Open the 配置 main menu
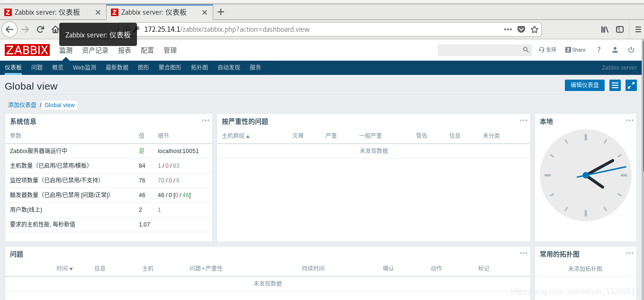 click(x=147, y=50)
